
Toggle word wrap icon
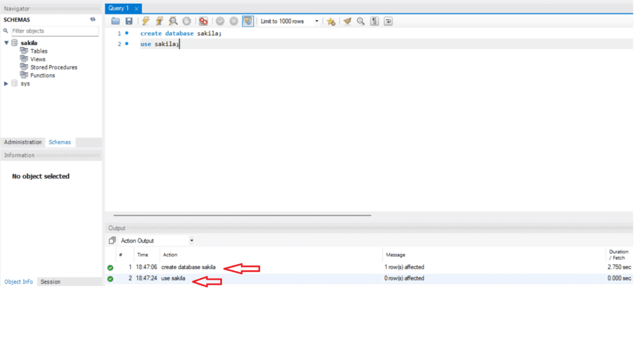[x=388, y=21]
